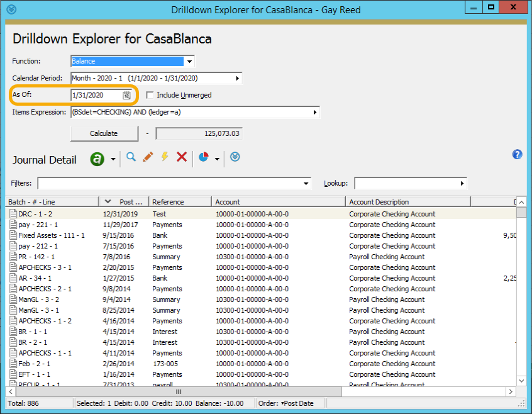
Task: Click the vertical scrollbar down arrow
Action: [521, 380]
